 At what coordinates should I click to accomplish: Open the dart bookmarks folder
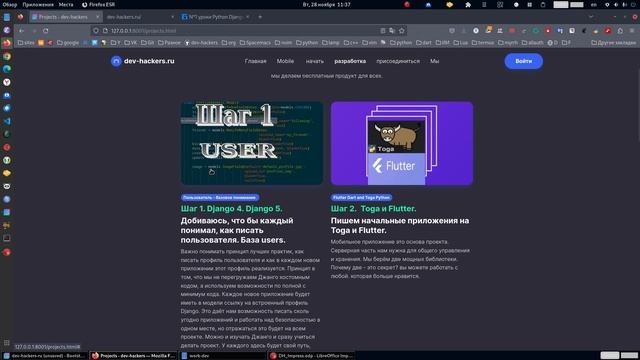pos(424,42)
